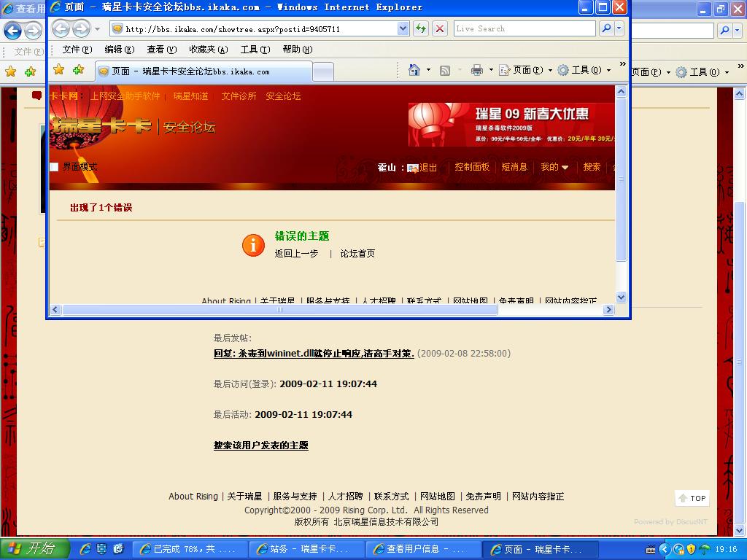This screenshot has height=560, width=747.
Task: Click the 瑞星09新春大优惠 banner
Action: pyautogui.click(x=511, y=124)
